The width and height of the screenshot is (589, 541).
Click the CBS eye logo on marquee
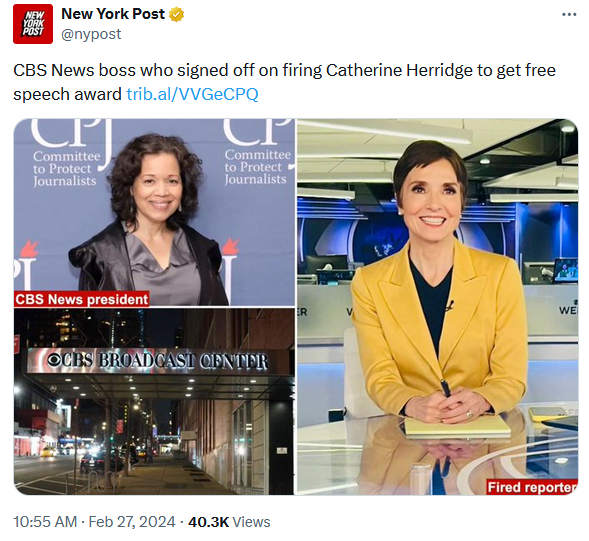[x=54, y=360]
